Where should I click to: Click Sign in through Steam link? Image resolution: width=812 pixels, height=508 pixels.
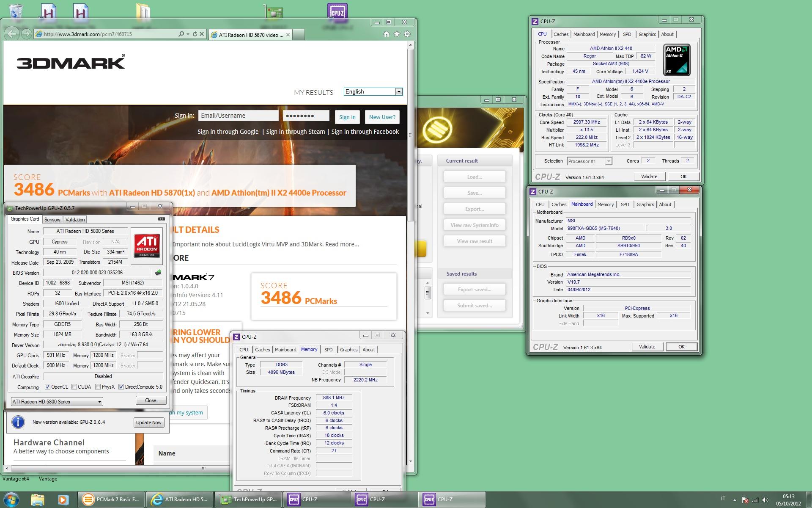coord(295,132)
